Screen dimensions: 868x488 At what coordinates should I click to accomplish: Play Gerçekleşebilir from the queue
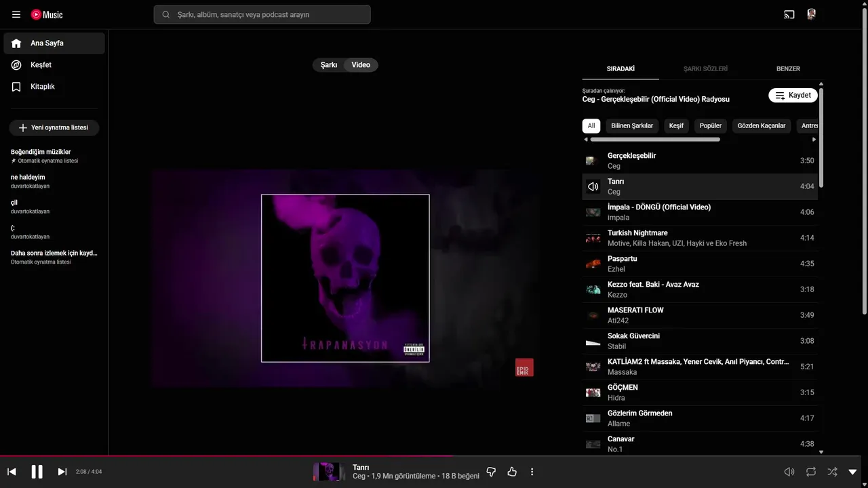(x=700, y=161)
